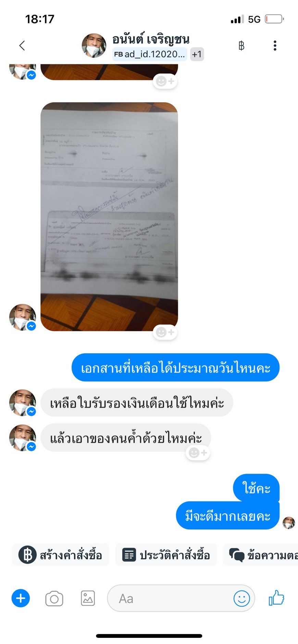298x644 pixels.
Task: Tap the เหลือใบรับรองเงินเดือน message bubble
Action: point(137,403)
